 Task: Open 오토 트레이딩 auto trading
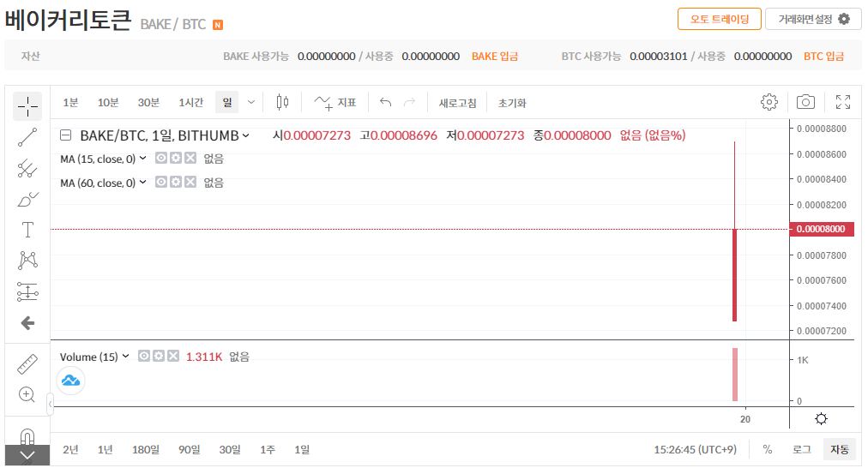click(x=719, y=19)
